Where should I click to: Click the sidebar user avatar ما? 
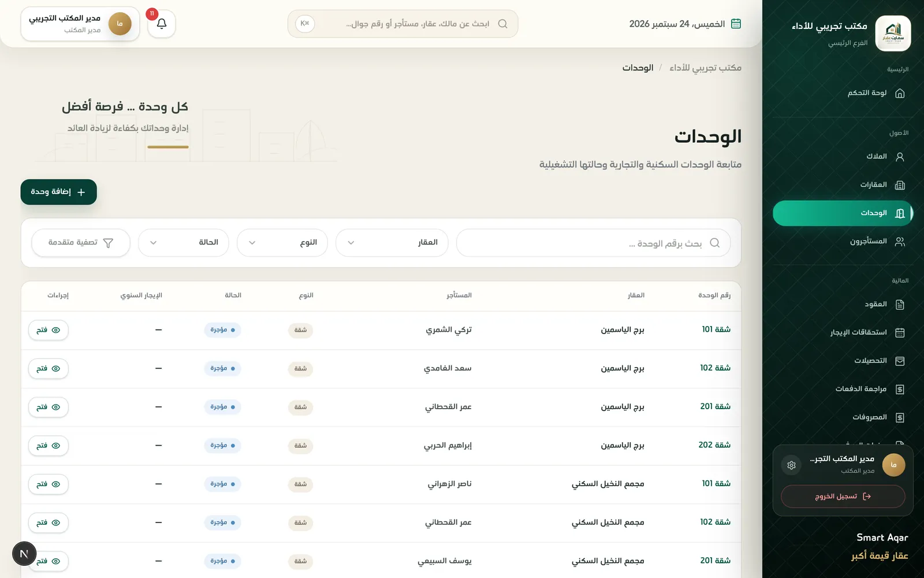coord(893,465)
